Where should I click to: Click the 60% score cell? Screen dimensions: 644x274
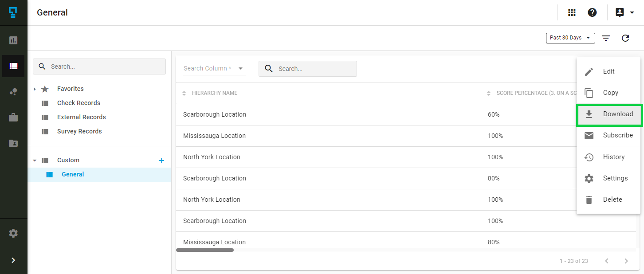494,114
